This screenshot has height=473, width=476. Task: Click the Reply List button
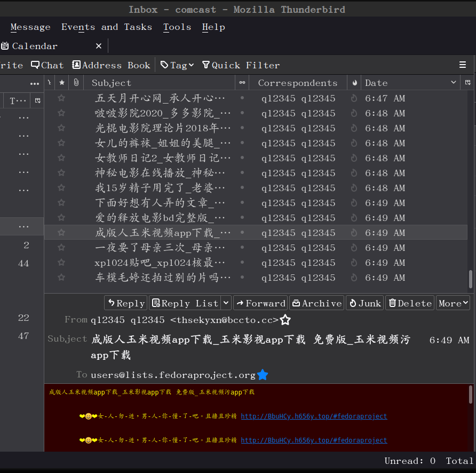click(185, 303)
